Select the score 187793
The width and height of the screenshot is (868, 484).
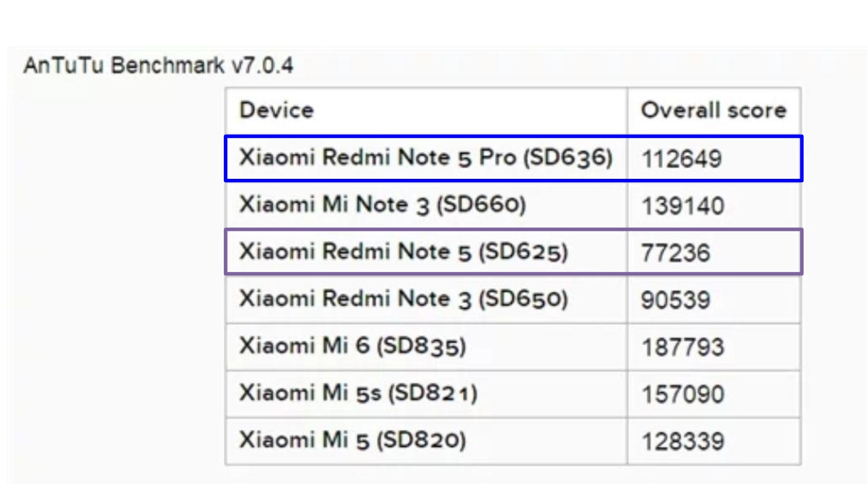(x=683, y=347)
